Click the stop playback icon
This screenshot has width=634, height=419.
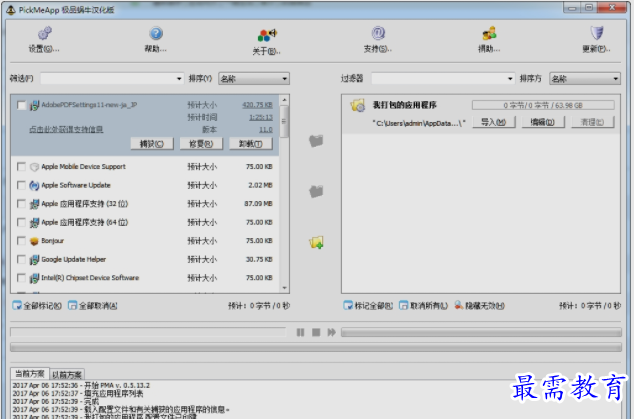(316, 332)
